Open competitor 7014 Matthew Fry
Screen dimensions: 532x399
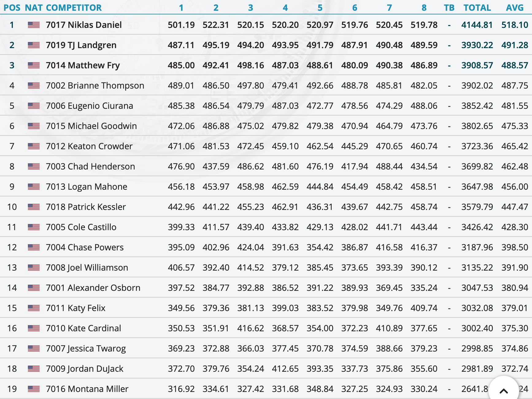point(83,65)
